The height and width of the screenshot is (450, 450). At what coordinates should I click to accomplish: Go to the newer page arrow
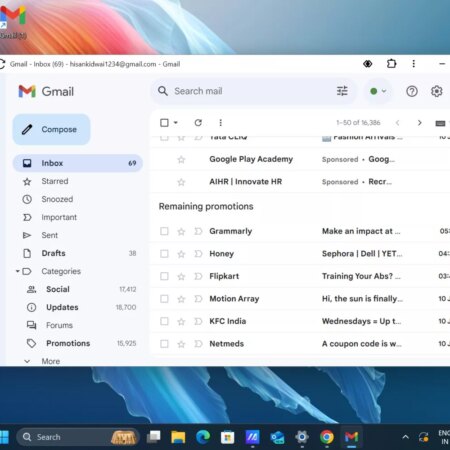pyautogui.click(x=397, y=123)
